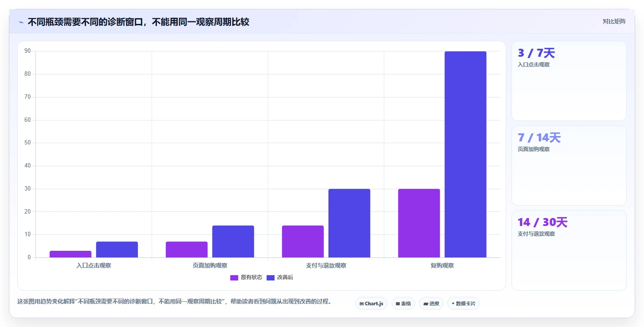Click the blue 入口点击观察 bar
The width and height of the screenshot is (644, 327).
point(117,249)
